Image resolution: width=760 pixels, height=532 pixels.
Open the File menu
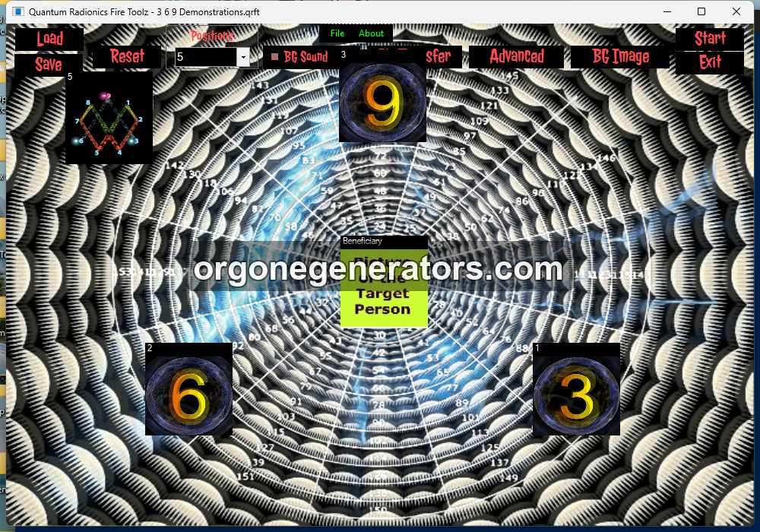click(x=337, y=33)
